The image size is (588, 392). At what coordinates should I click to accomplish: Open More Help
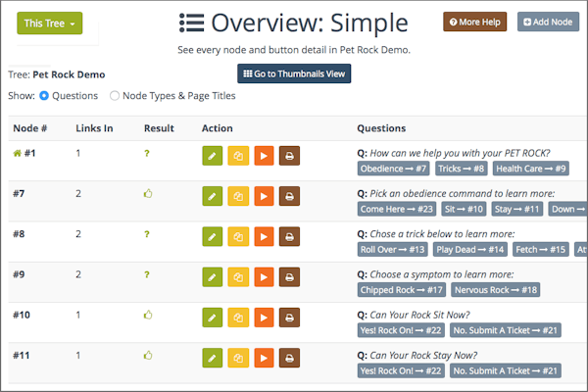point(474,22)
